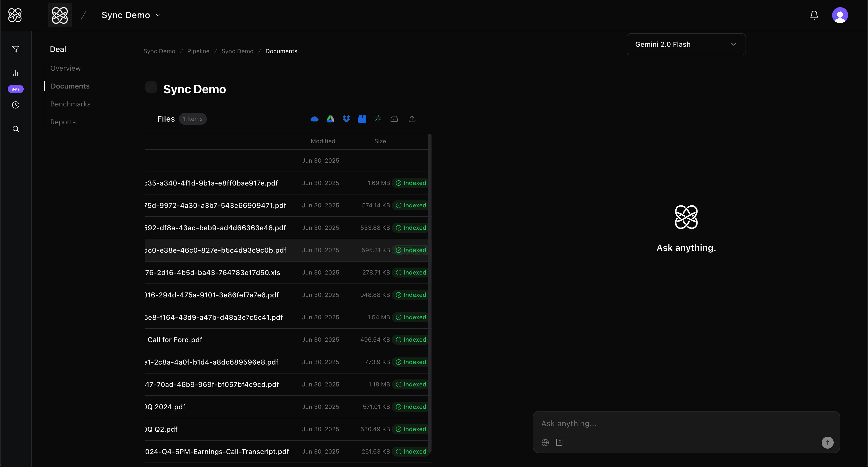Open the inbox tray icon above files
Image resolution: width=868 pixels, height=467 pixels.
(394, 119)
